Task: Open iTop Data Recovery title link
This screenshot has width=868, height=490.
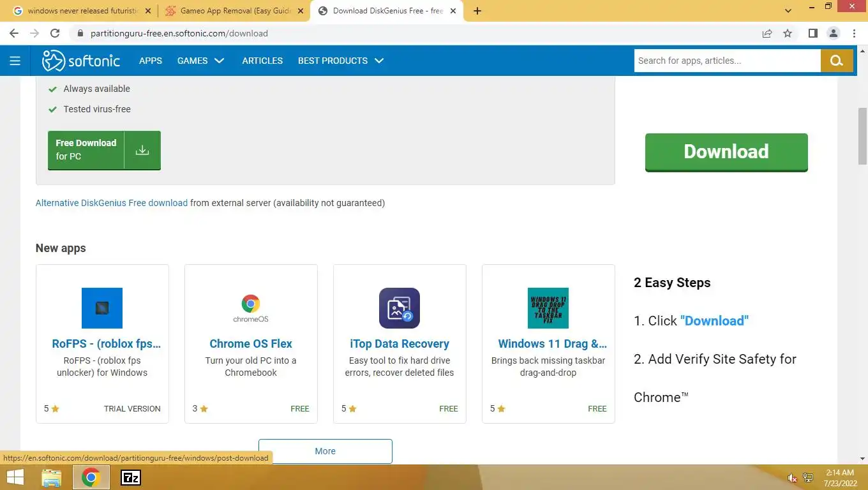Action: 400,343
